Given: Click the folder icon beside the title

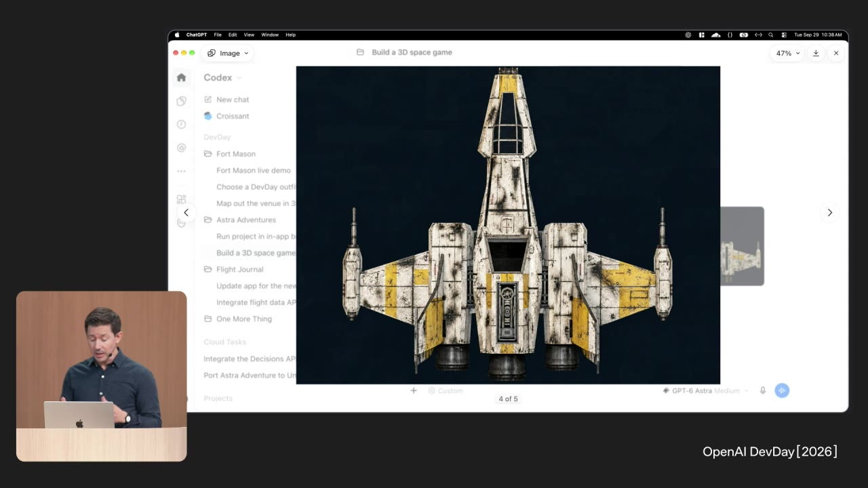Looking at the screenshot, I should point(360,52).
